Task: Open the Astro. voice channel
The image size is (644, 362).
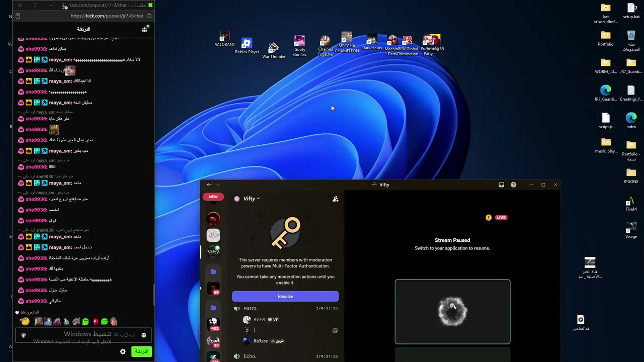Action: [285, 308]
